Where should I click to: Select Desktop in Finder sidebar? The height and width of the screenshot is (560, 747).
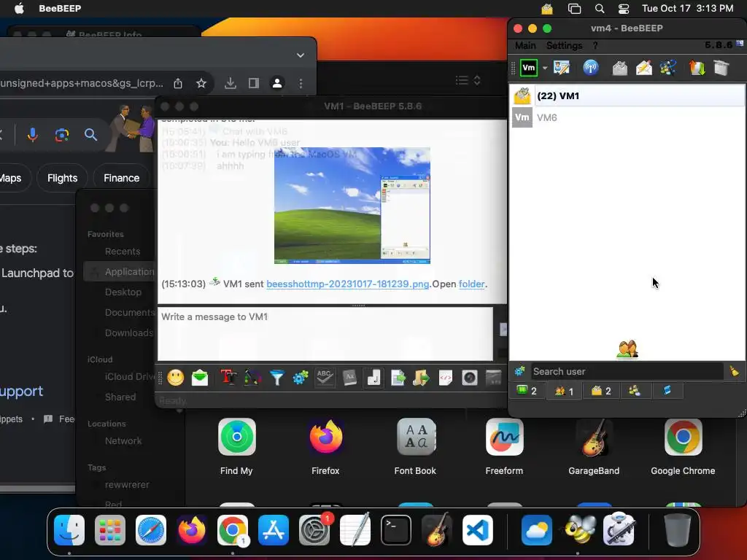click(x=123, y=292)
